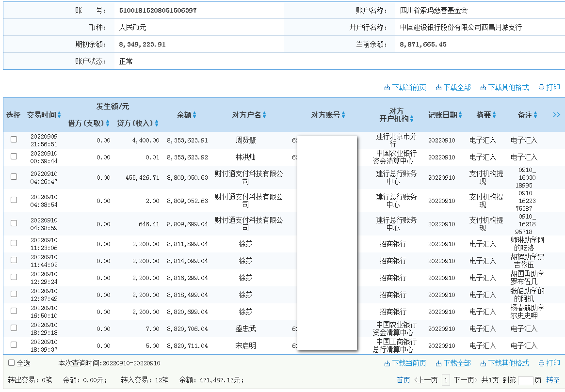This screenshot has height=392, width=565.
Task: Sort by 借方(支取) column arrows
Action: (x=107, y=124)
